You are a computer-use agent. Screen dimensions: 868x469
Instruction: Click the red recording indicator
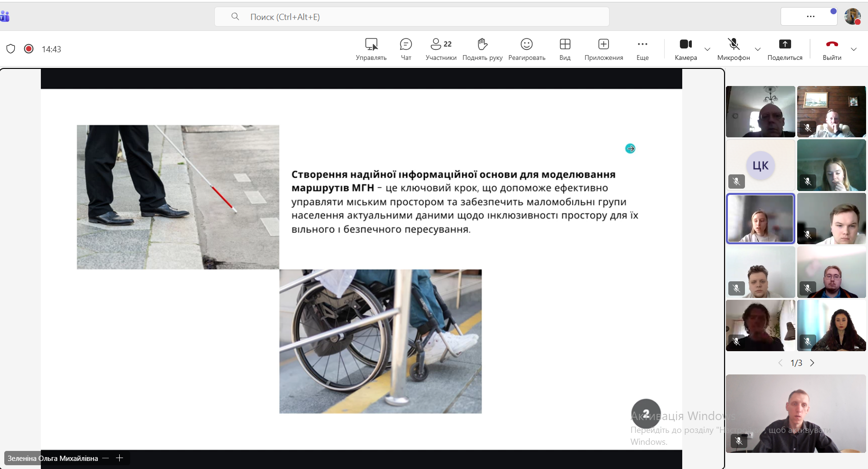pos(29,49)
